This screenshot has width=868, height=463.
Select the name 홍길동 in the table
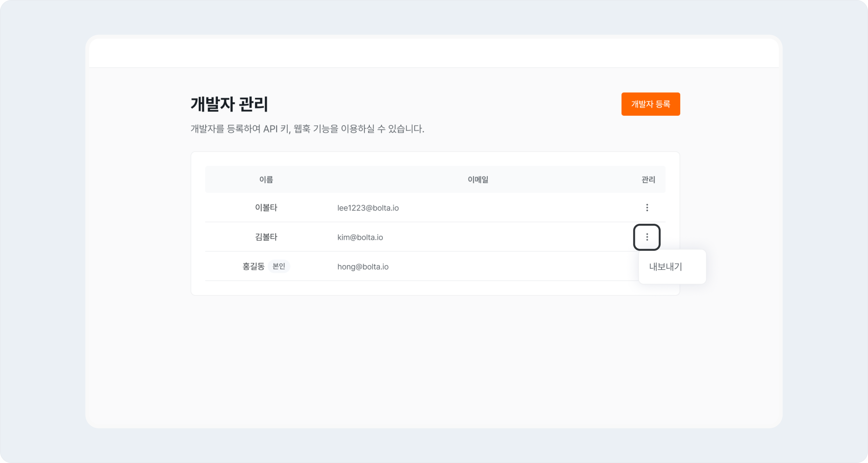[x=253, y=267]
